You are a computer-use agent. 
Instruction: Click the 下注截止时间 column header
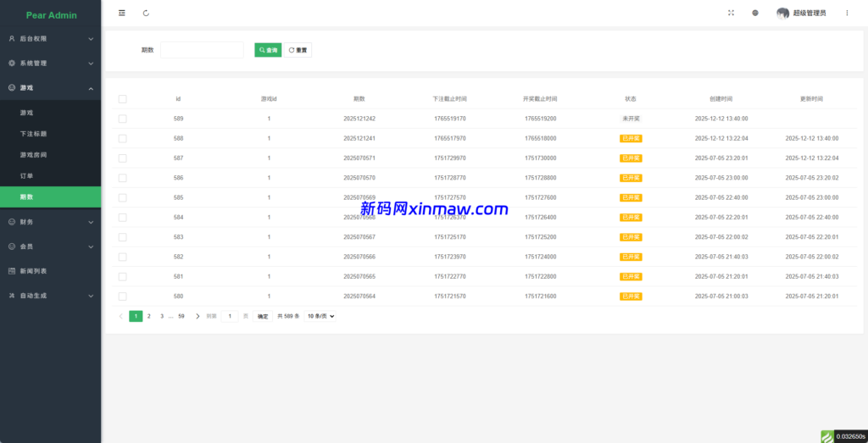(449, 99)
